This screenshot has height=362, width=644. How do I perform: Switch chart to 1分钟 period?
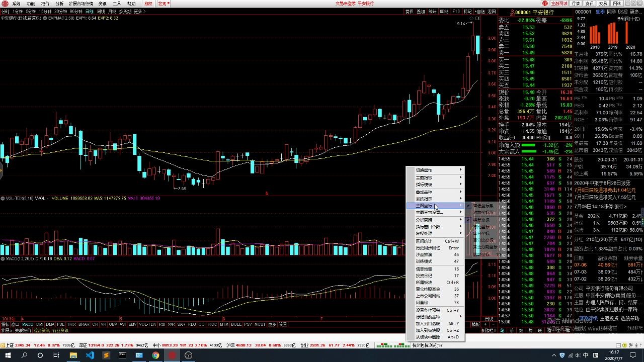(x=18, y=11)
